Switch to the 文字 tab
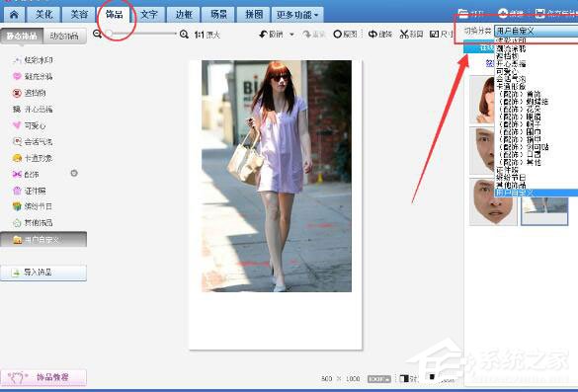The image size is (578, 392). click(148, 15)
